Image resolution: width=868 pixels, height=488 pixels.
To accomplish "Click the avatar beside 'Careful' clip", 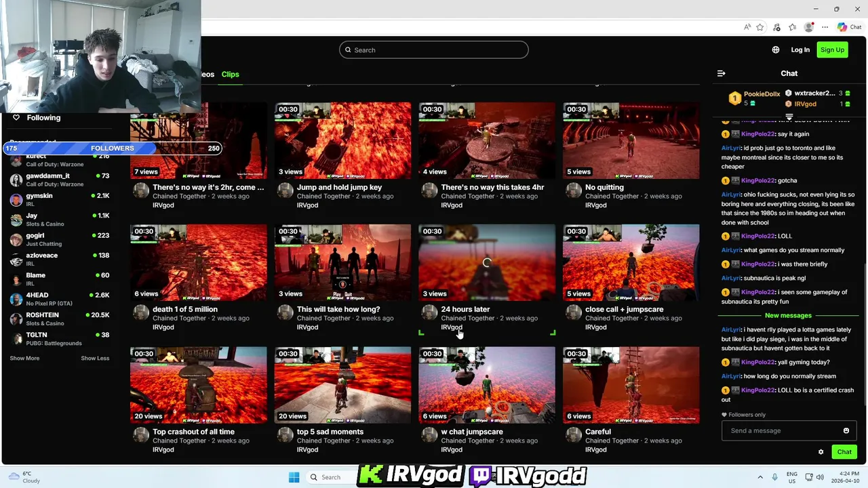I will tap(574, 434).
